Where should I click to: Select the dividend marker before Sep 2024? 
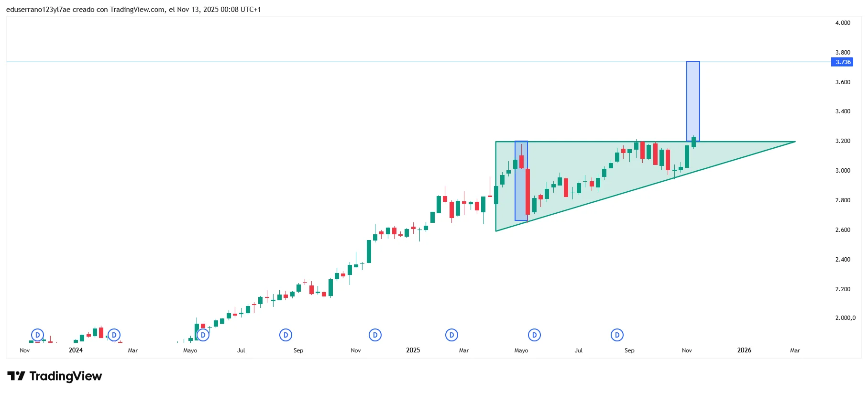pos(286,335)
